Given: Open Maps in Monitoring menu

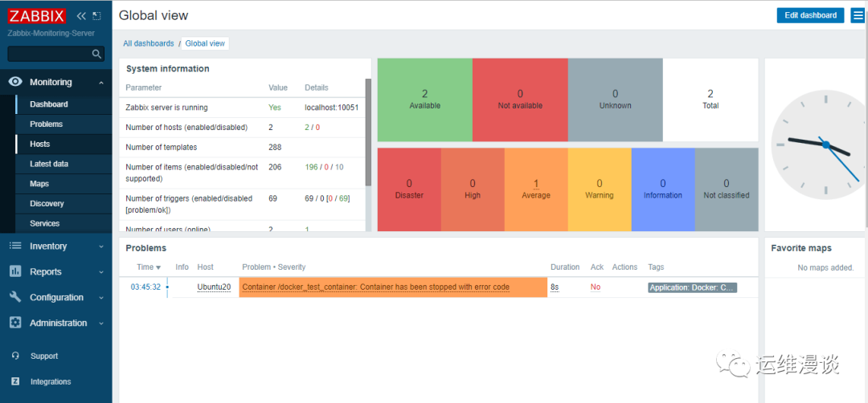Looking at the screenshot, I should click(63, 184).
